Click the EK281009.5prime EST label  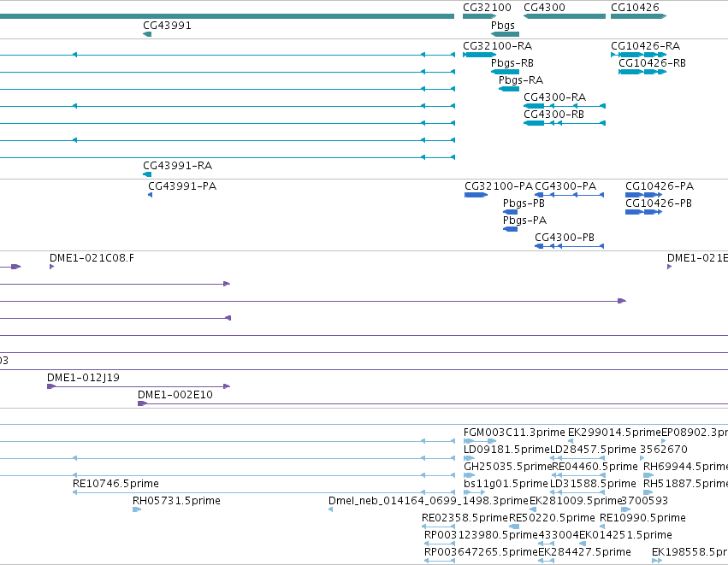tap(575, 502)
